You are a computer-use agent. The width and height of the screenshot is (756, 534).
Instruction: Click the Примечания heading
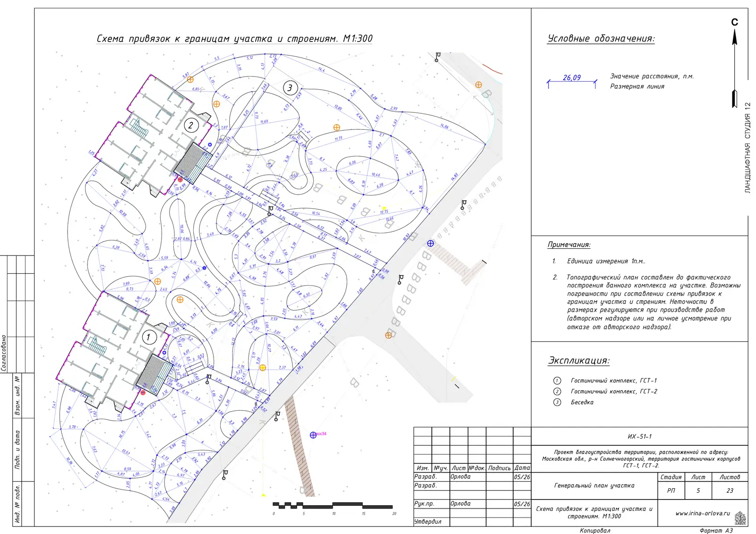click(x=569, y=245)
